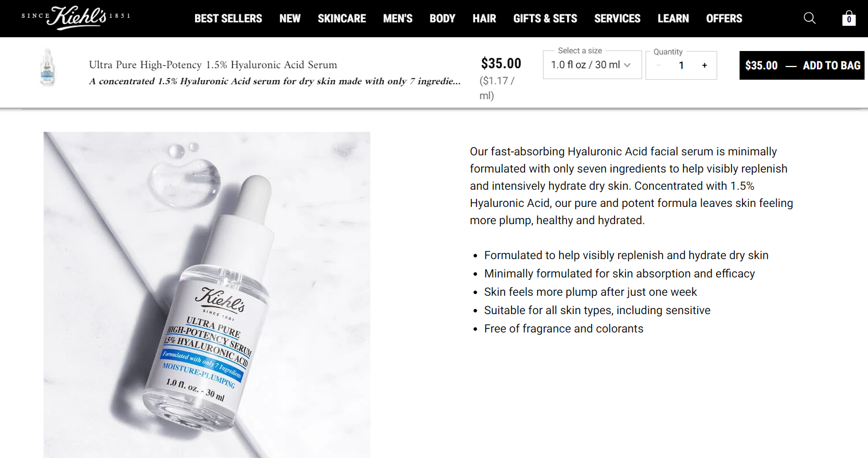This screenshot has height=458, width=868.
Task: Open the Hair menu
Action: point(484,18)
